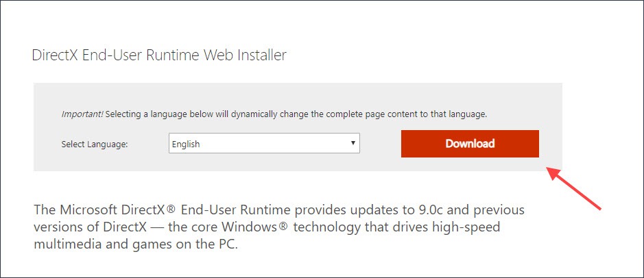This screenshot has height=278, width=644.
Task: Click the English value in the language box
Action: (186, 144)
